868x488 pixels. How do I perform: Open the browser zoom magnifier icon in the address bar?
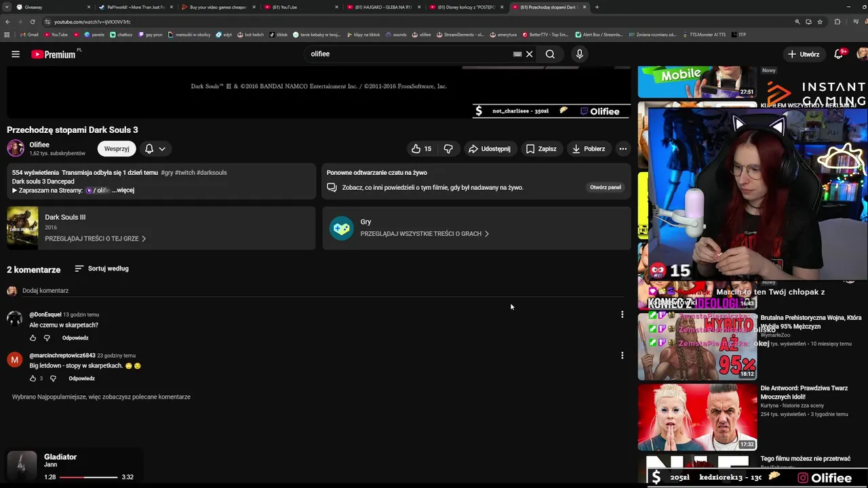[797, 22]
